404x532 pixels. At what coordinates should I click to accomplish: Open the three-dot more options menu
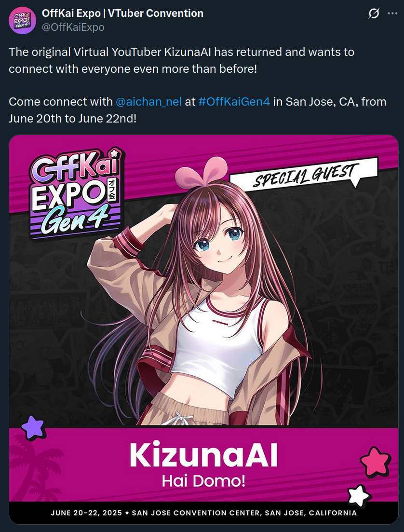click(392, 14)
